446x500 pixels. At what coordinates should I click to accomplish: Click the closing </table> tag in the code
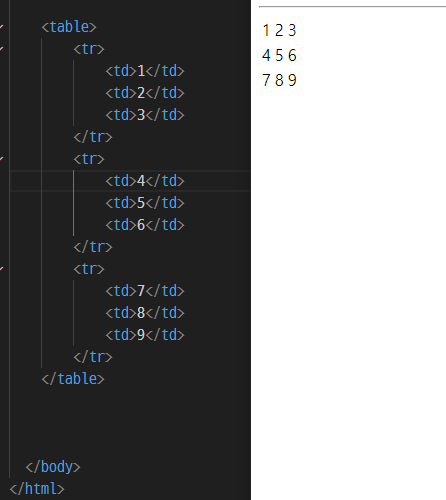(73, 379)
